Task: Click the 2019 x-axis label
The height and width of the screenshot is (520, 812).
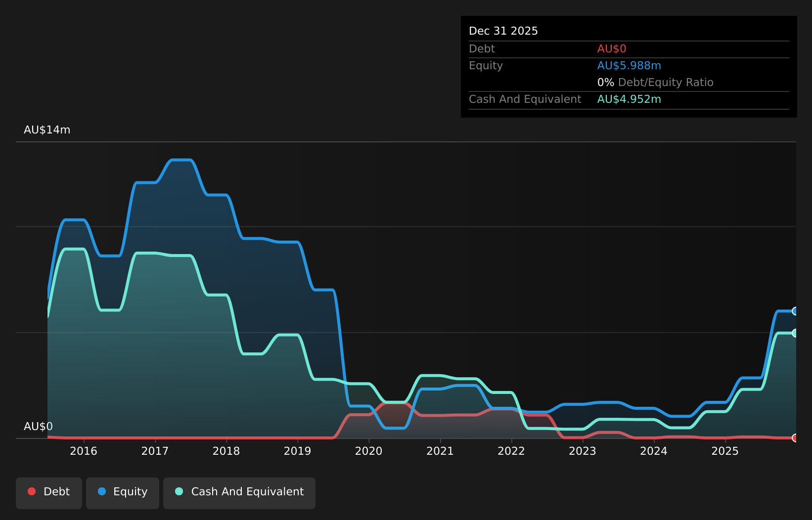Action: coord(297,451)
